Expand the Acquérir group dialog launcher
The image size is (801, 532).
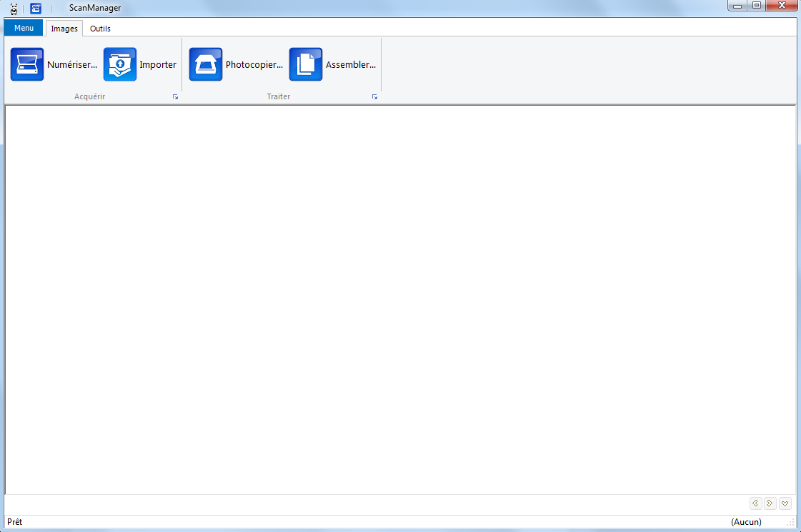175,96
